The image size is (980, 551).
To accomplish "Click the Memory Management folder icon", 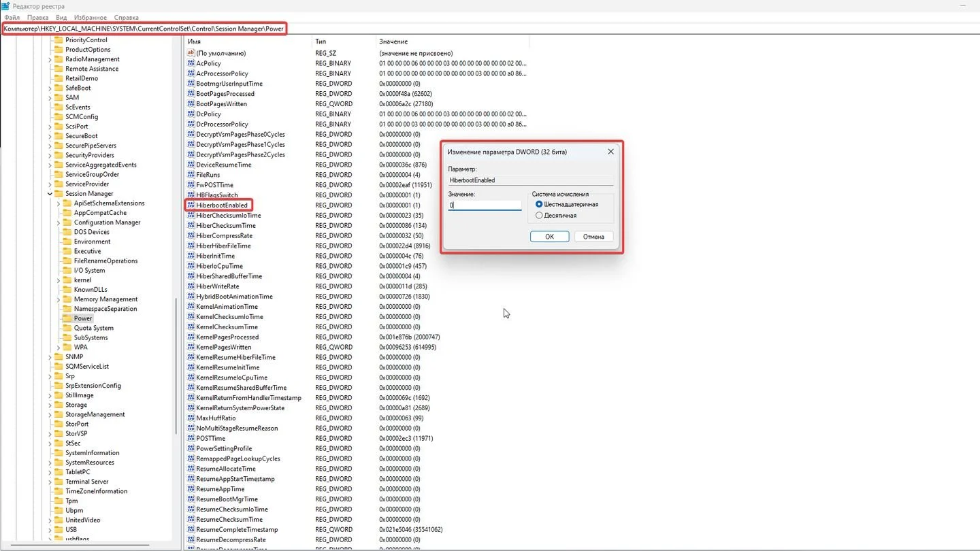I will click(x=67, y=299).
